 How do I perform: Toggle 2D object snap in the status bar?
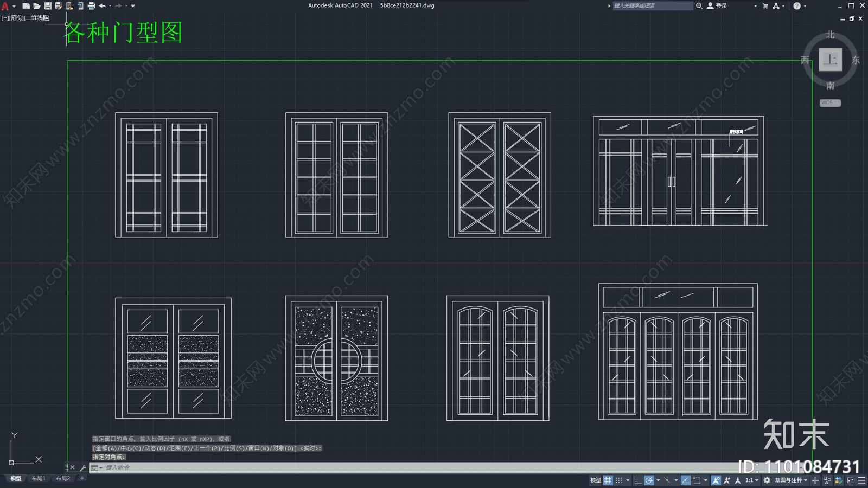(x=697, y=480)
